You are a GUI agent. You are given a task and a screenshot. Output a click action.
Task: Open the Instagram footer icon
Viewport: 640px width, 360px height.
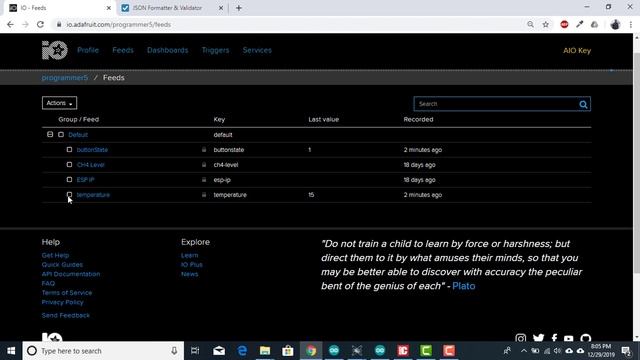(x=520, y=338)
